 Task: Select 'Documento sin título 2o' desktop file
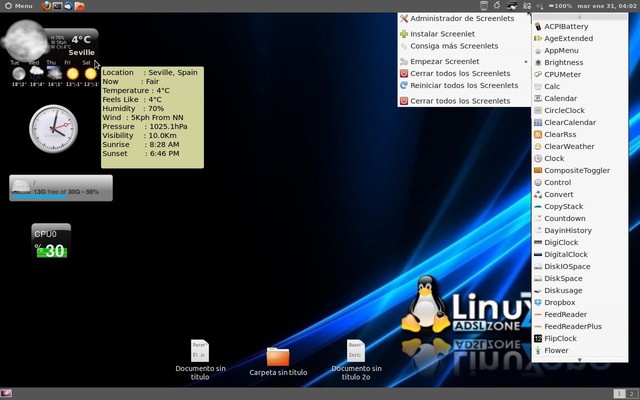click(x=356, y=360)
